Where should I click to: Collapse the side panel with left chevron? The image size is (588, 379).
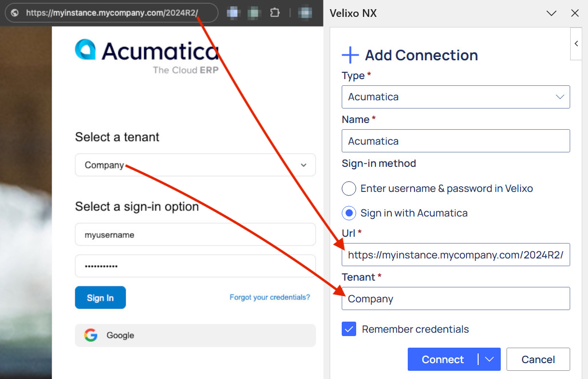coord(576,43)
